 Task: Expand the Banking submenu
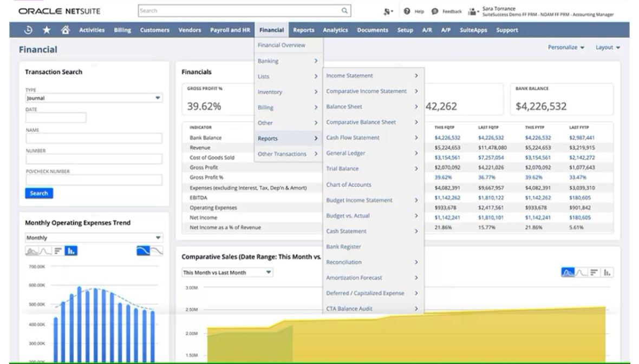[289, 61]
